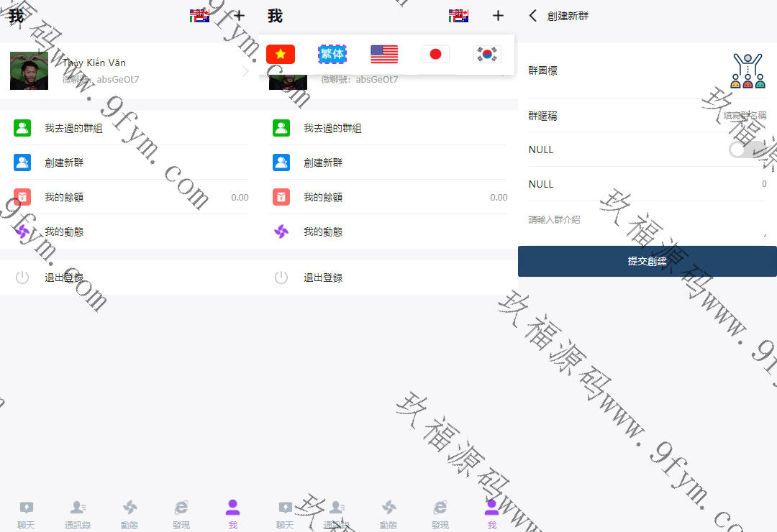Select the United States flag language

(x=384, y=54)
